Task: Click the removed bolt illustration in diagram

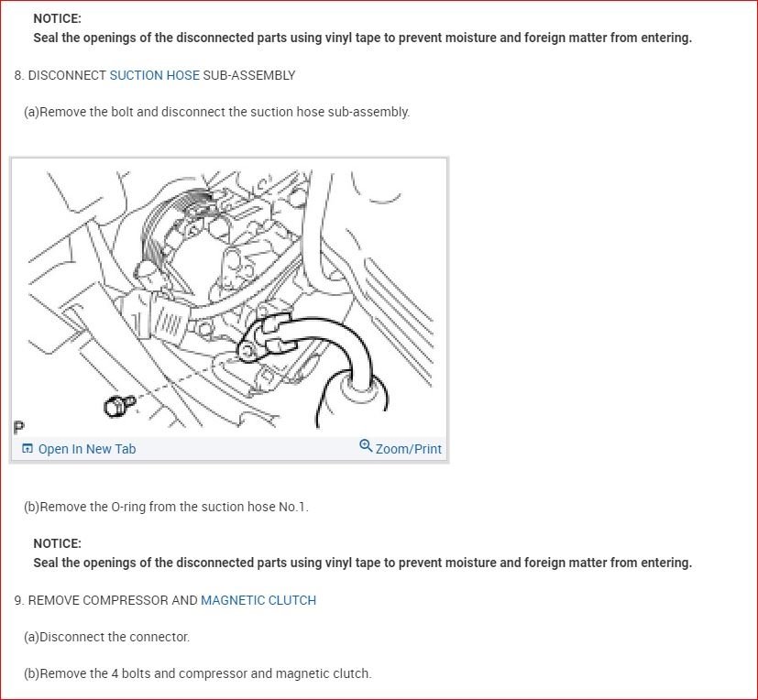Action: pos(119,405)
